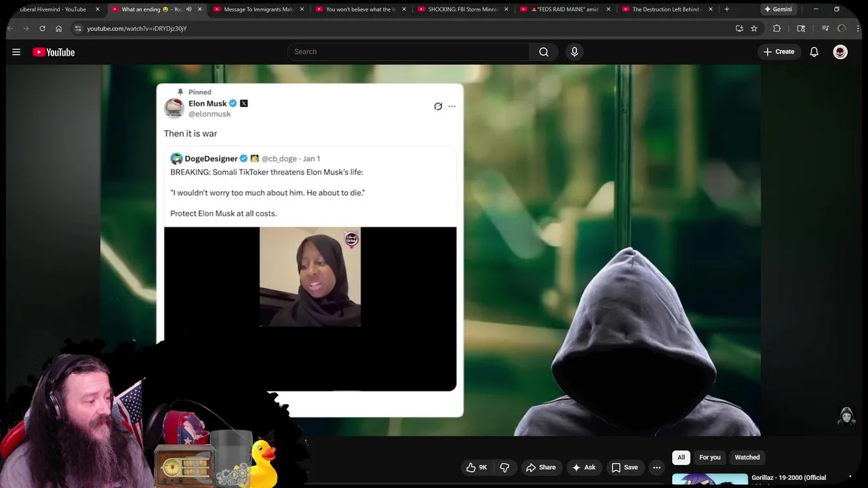Dislike the video with thumbs down
This screenshot has height=488, width=868.
click(x=505, y=468)
